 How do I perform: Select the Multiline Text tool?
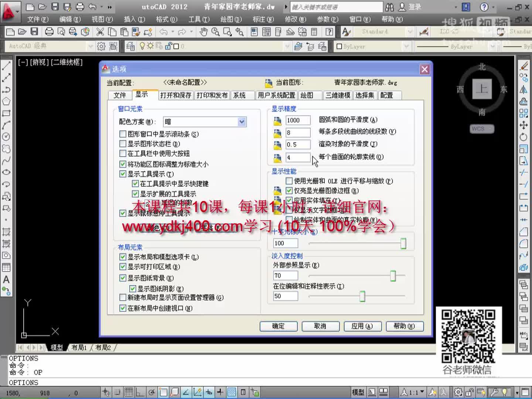coord(6,280)
